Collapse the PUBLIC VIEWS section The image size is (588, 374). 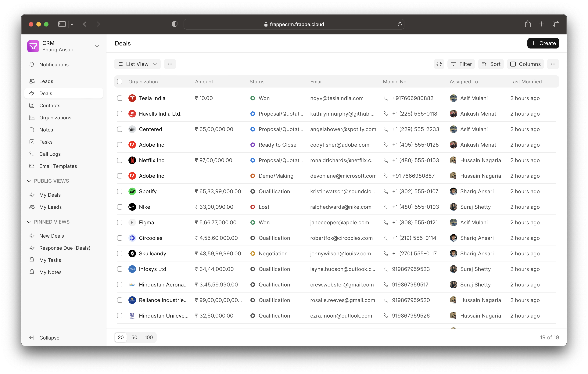click(29, 181)
